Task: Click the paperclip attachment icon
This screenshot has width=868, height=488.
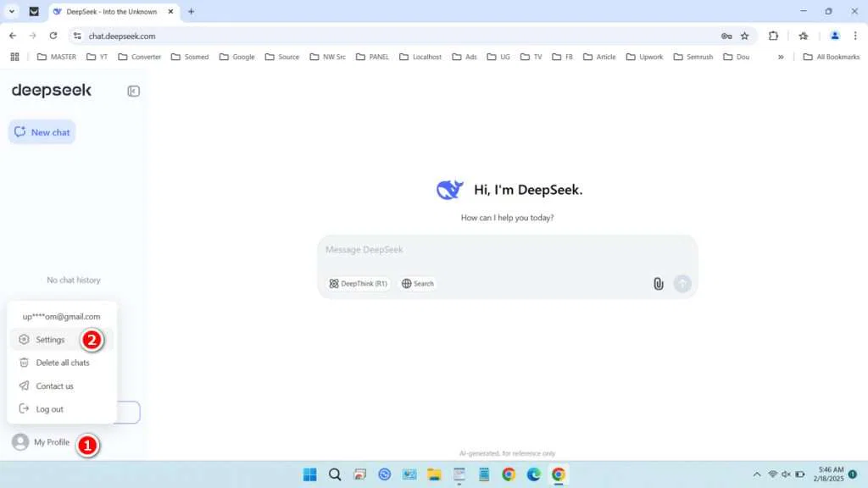Action: click(659, 283)
